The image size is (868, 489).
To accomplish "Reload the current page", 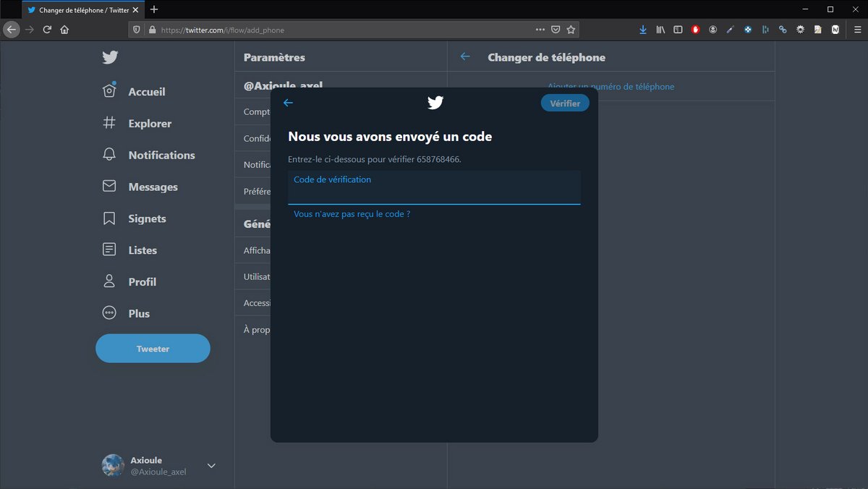I will point(47,30).
